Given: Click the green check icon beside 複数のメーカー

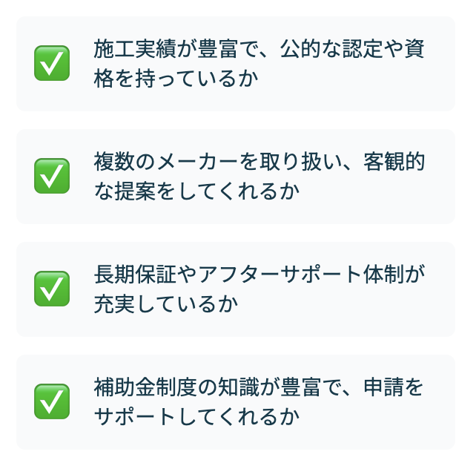Looking at the screenshot, I should [x=52, y=176].
